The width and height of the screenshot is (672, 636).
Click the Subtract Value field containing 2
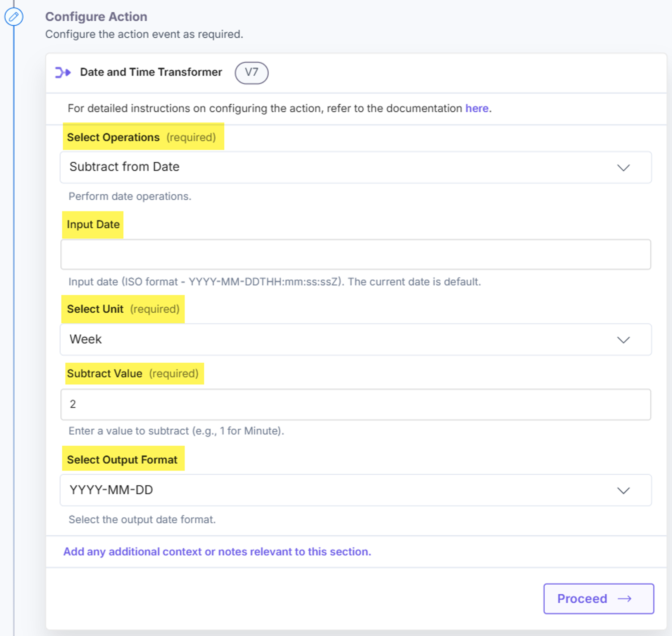point(355,404)
